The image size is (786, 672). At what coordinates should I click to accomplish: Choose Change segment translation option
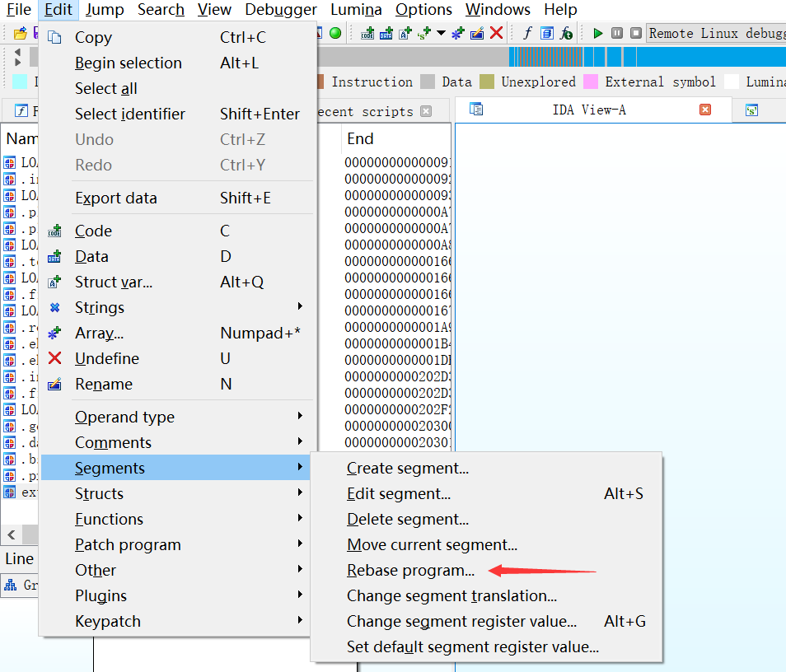[451, 596]
